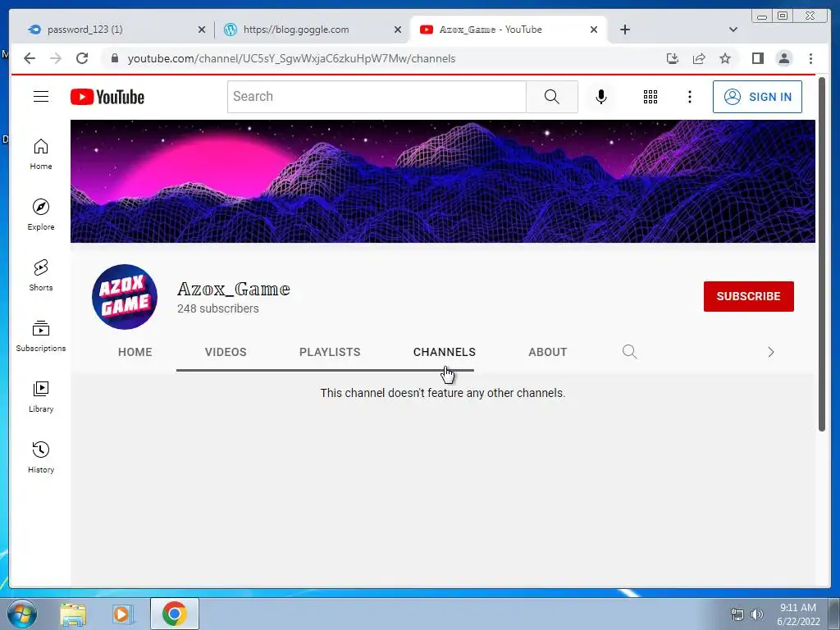Open the channel HOME tab
The width and height of the screenshot is (840, 630).
tap(135, 352)
